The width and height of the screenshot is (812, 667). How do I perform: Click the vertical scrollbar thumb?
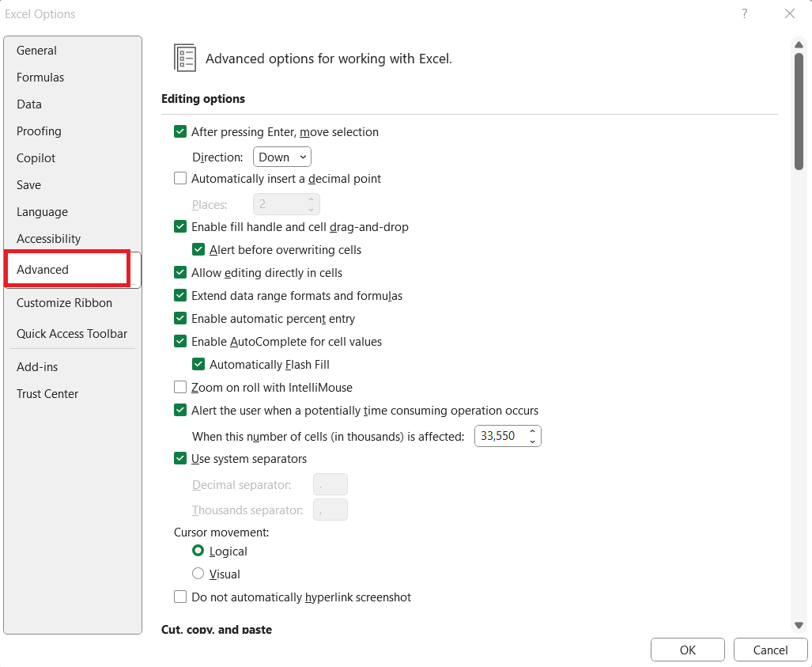click(799, 112)
